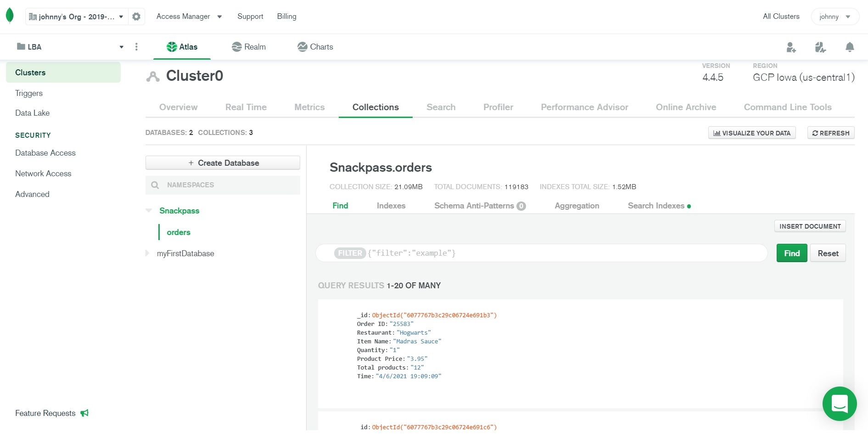Open Advanced security settings
Viewport: 868px width, 443px height.
[32, 194]
